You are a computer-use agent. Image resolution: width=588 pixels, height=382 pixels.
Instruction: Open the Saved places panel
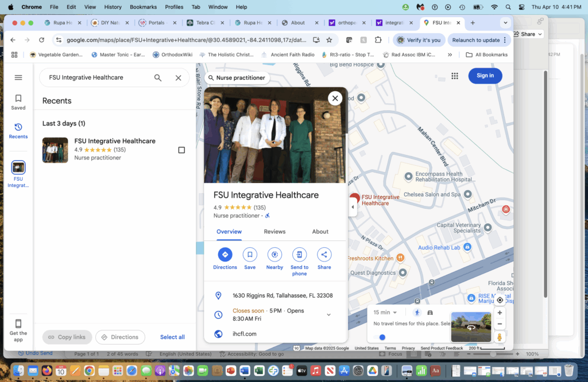point(18,102)
